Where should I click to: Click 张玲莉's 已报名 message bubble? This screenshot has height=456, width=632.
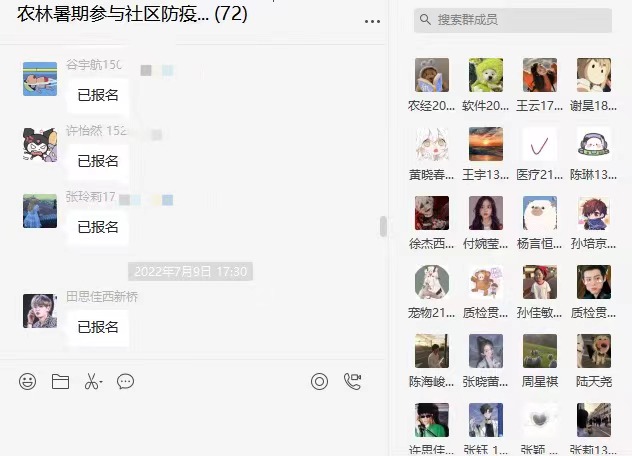pos(98,227)
